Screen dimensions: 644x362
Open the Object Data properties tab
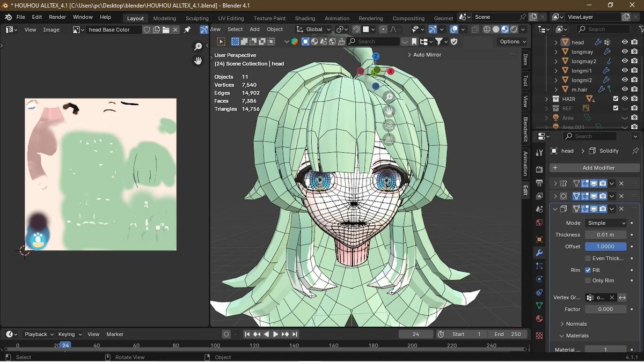pyautogui.click(x=539, y=306)
